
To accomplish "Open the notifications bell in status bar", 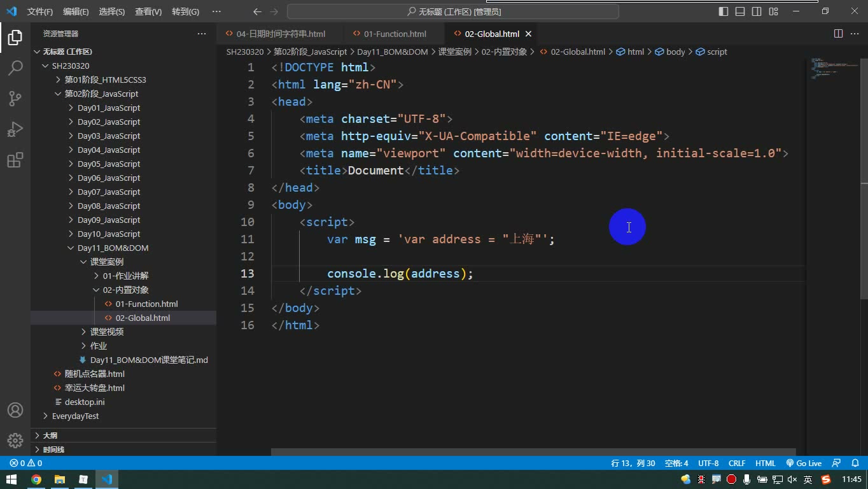I will [854, 464].
